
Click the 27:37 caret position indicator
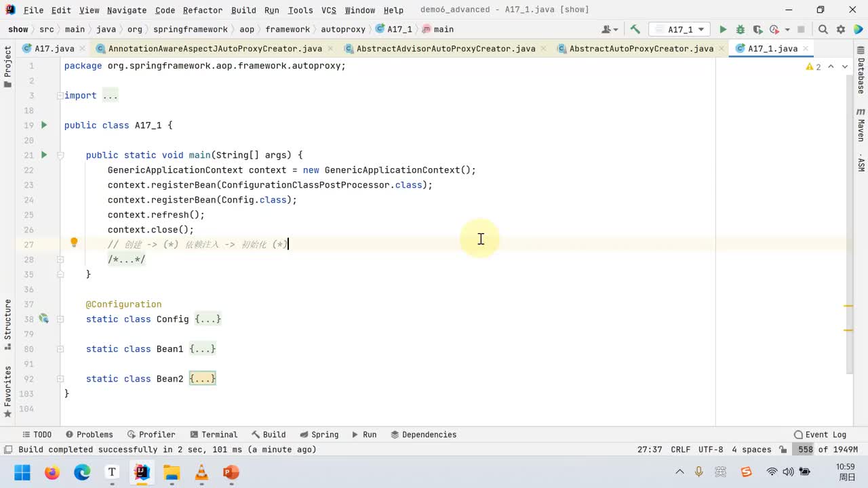pos(650,449)
